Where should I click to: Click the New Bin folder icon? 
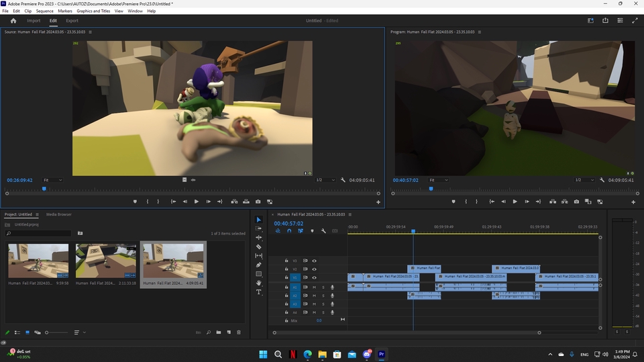pos(219,332)
